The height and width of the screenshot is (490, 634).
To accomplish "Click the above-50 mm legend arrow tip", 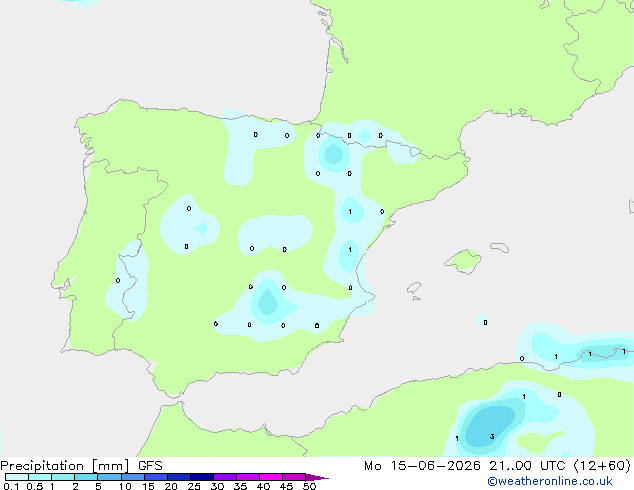I will tap(317, 477).
